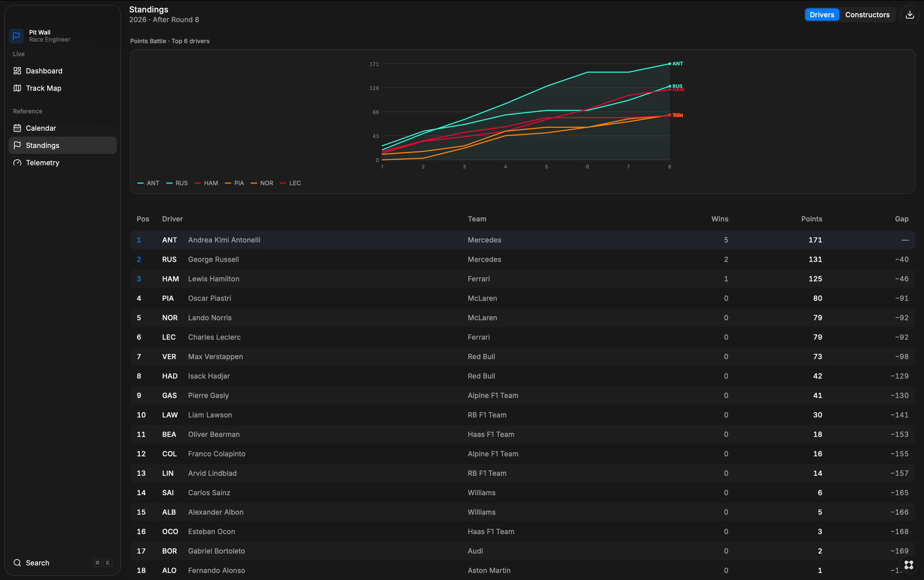Click the Search magnifier icon
The width and height of the screenshot is (924, 580).
17,562
